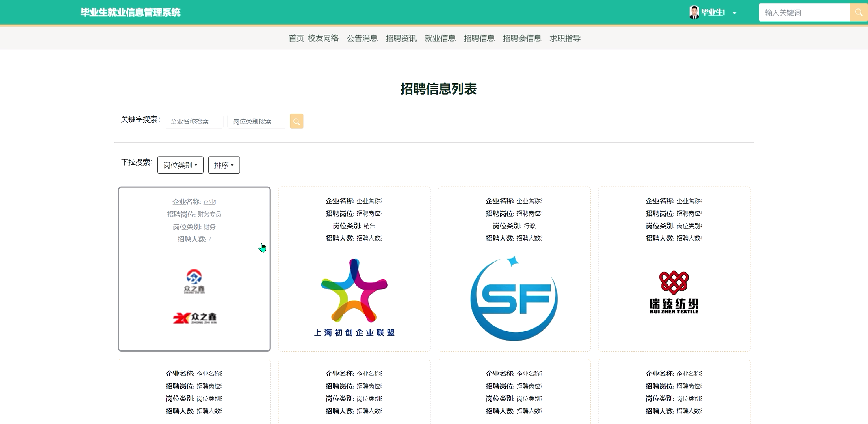Click the 毕业生就业信息管理系统 site title
Viewport: 868px width, 424px height.
130,12
